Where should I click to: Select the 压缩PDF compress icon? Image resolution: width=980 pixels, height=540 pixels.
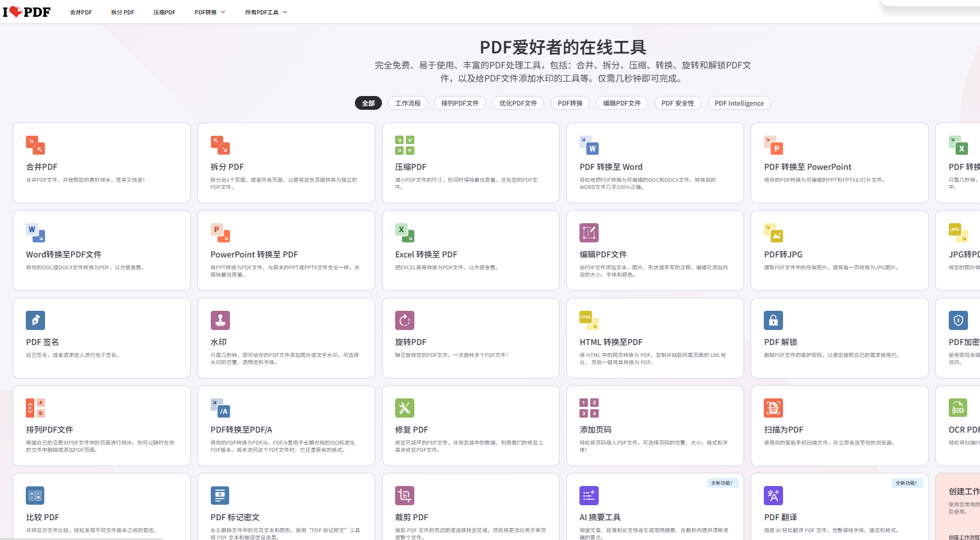point(405,145)
